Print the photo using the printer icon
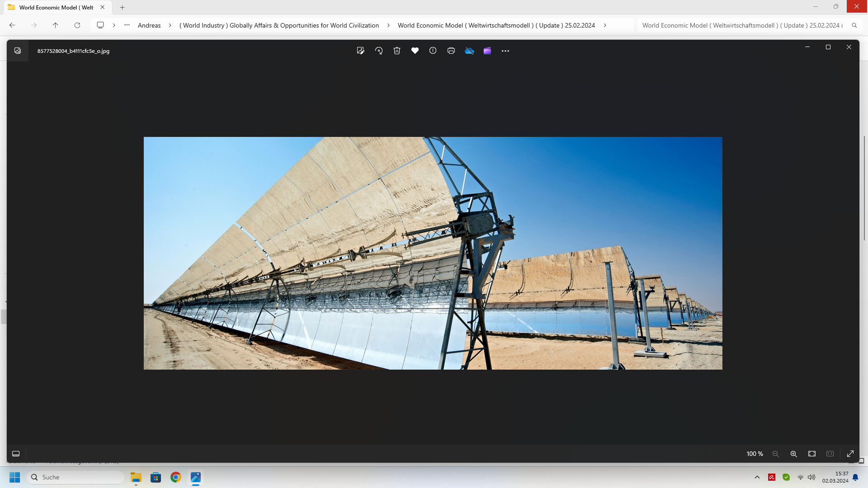Viewport: 868px width, 488px height. 451,51
